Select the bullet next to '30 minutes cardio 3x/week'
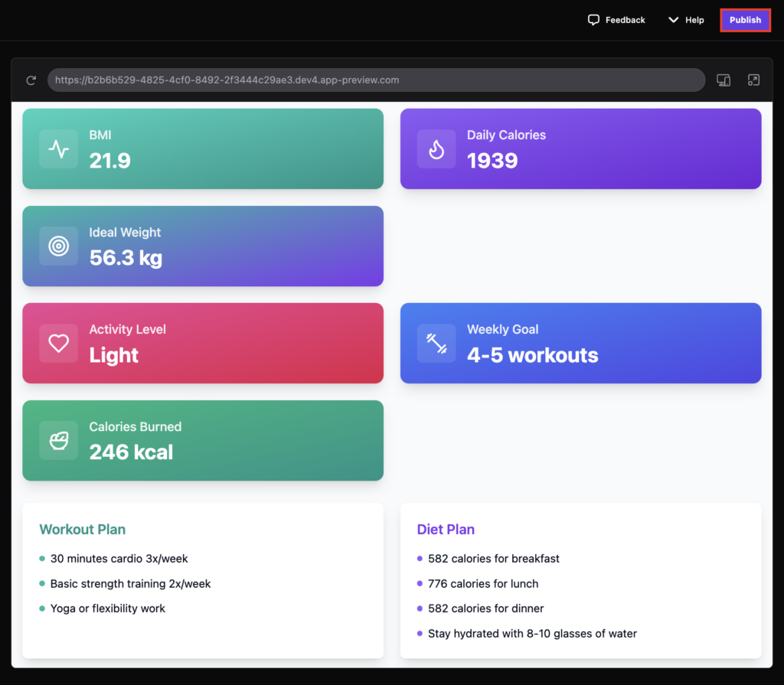 pyautogui.click(x=43, y=559)
